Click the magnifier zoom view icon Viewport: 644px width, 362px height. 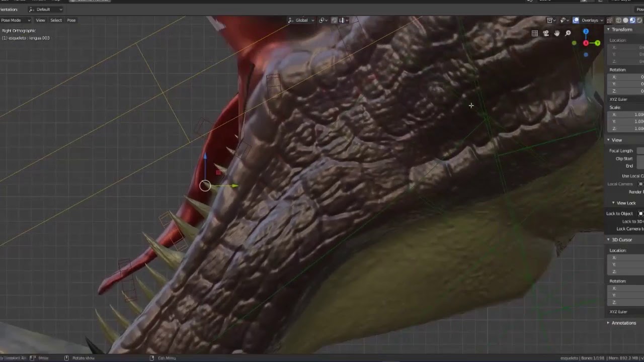tap(568, 33)
